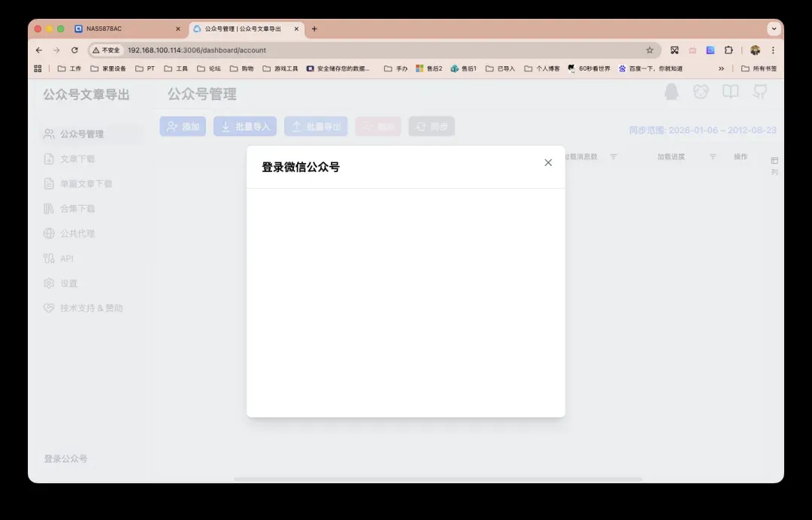Open filter for the 加载进度 column
Screen dimensions: 812x520
[713, 157]
